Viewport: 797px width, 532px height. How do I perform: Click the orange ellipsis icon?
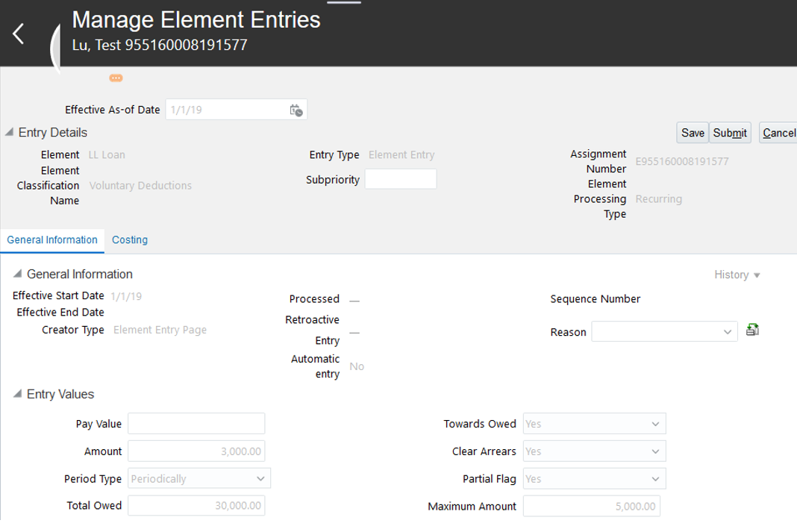point(116,78)
